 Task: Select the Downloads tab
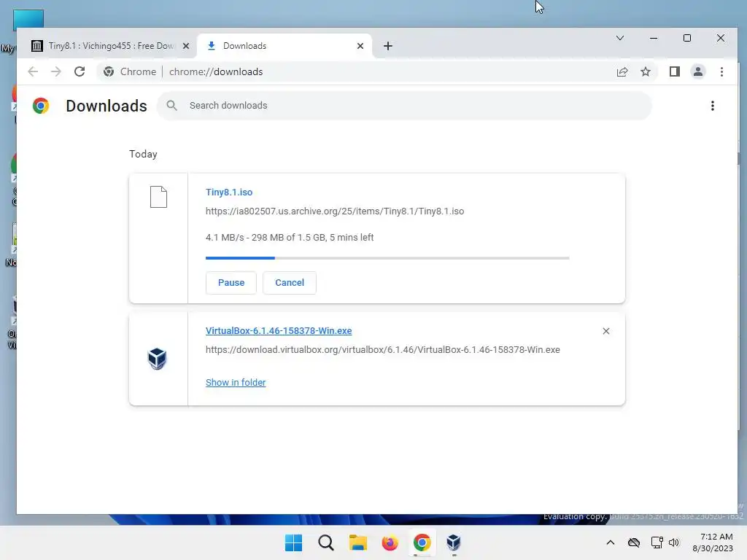click(285, 46)
